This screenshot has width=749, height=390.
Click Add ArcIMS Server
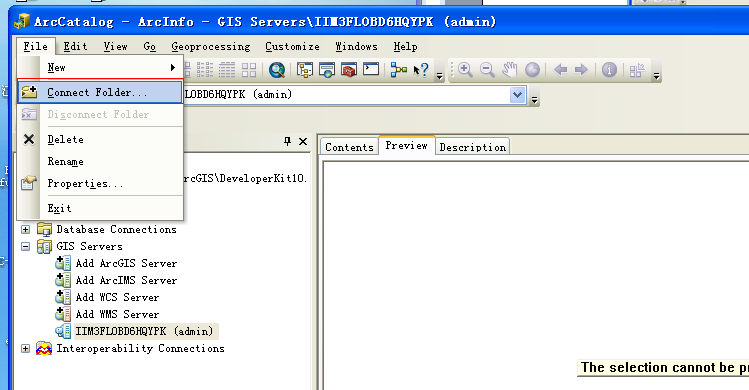[126, 281]
